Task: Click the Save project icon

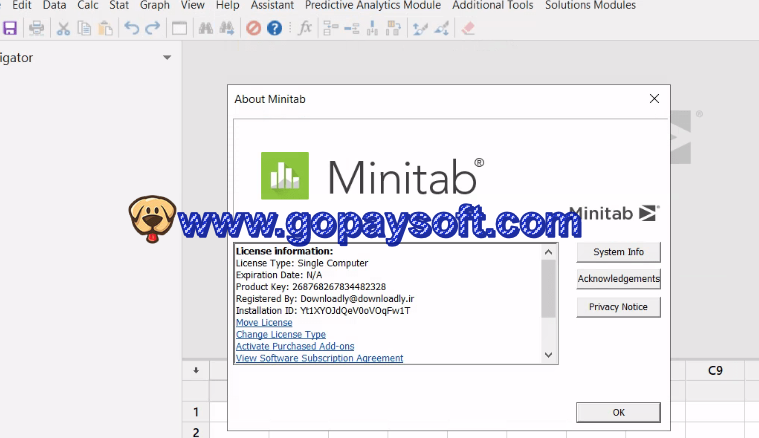Action: (10, 28)
